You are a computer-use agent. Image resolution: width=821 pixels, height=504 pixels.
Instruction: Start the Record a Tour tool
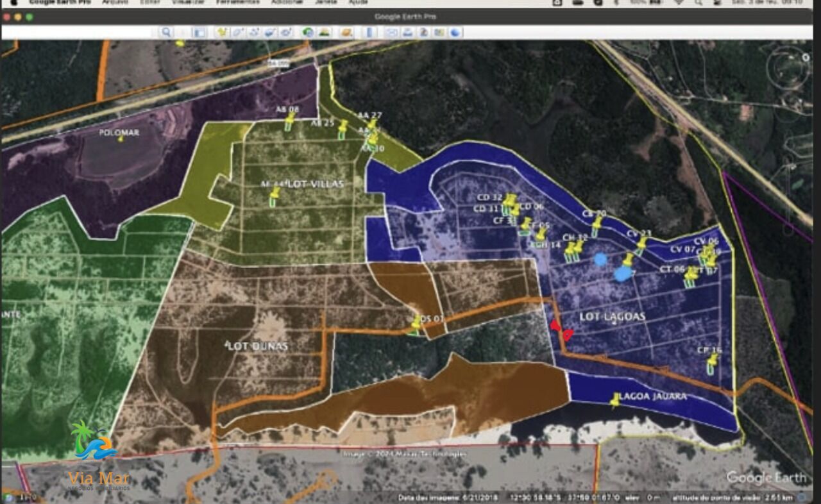click(286, 32)
